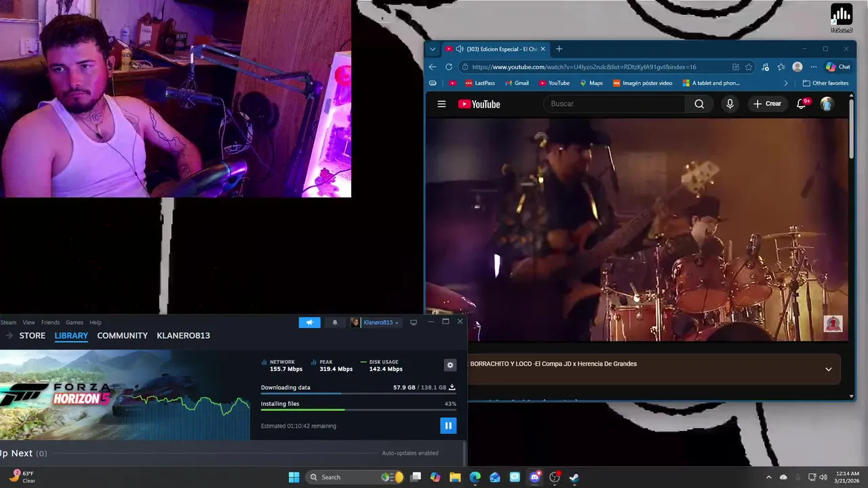Screen dimensions: 868x488
Task: Open the browser tab search dropdown
Action: pos(433,49)
